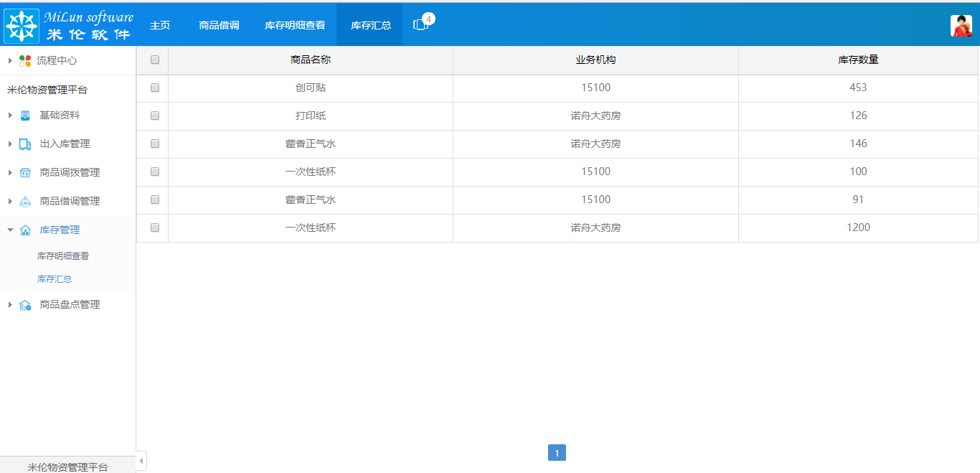Click the 商品盘点管理 warehouse icon

click(x=24, y=304)
